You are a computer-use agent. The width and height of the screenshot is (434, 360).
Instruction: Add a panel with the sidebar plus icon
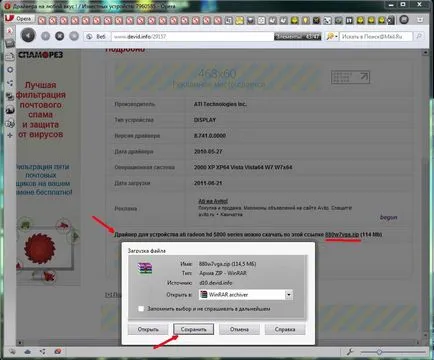[10, 135]
